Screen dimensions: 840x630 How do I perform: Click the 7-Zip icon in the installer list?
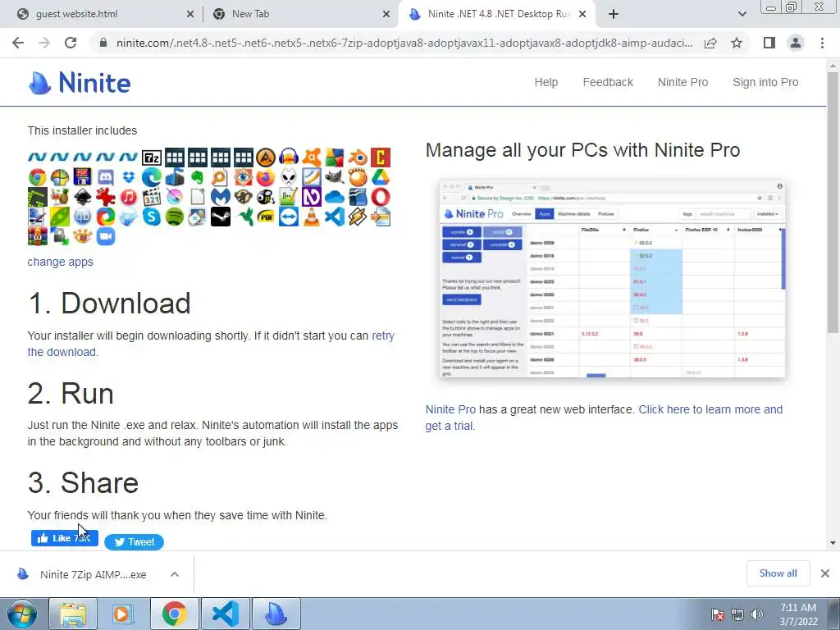[x=152, y=157]
